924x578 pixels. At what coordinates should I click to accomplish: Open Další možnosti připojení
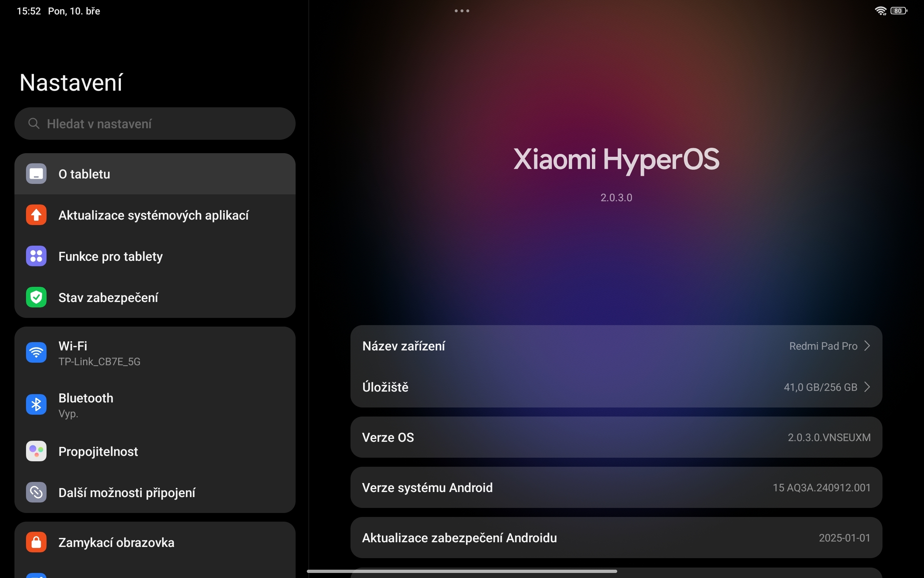coord(155,492)
